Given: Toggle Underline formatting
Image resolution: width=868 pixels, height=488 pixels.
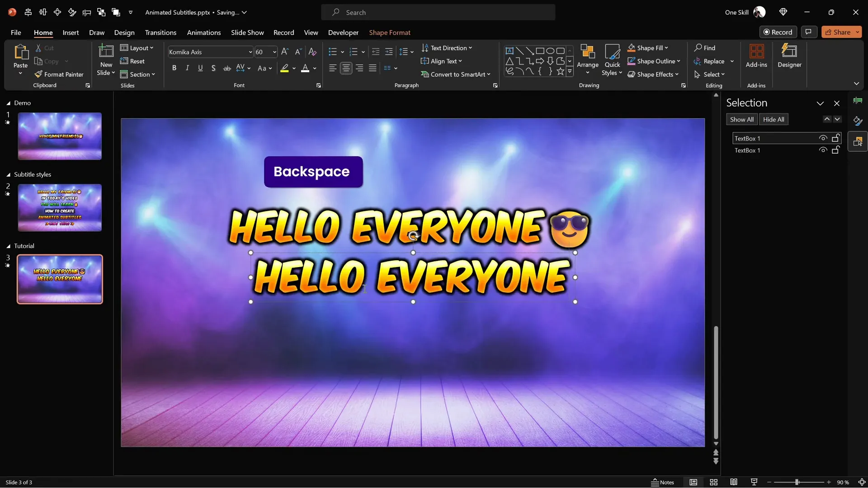Looking at the screenshot, I should (x=200, y=68).
